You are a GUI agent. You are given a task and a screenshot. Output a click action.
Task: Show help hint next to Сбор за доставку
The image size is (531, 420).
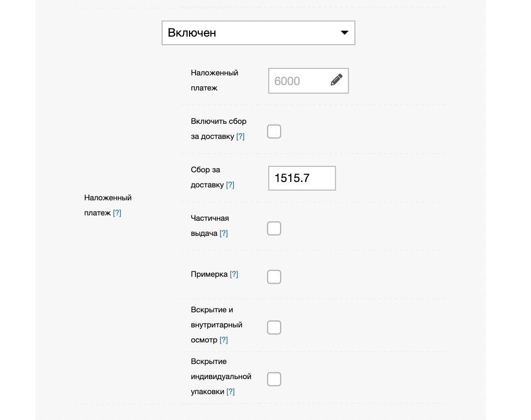coord(230,185)
